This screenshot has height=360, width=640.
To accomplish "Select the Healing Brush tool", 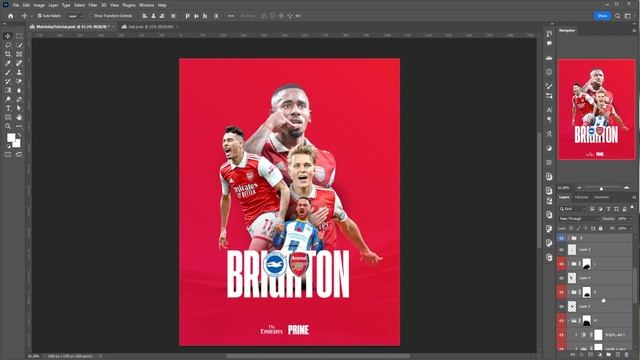I will (x=19, y=63).
